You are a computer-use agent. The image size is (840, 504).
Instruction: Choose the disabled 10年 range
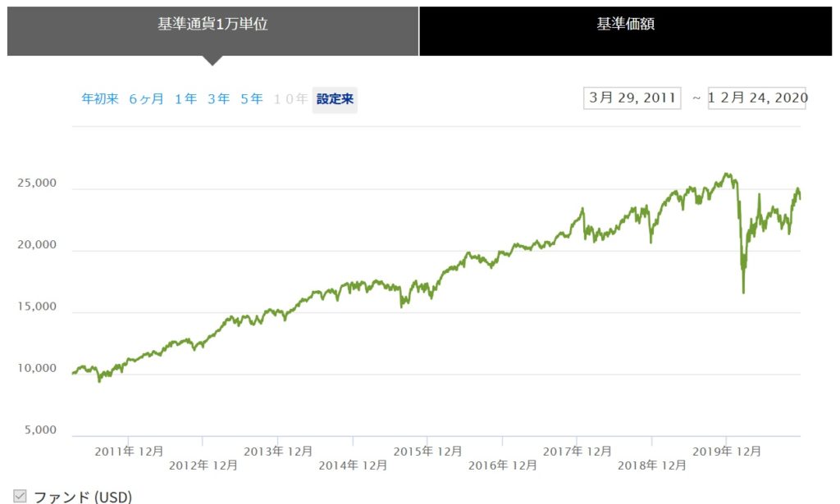click(290, 99)
